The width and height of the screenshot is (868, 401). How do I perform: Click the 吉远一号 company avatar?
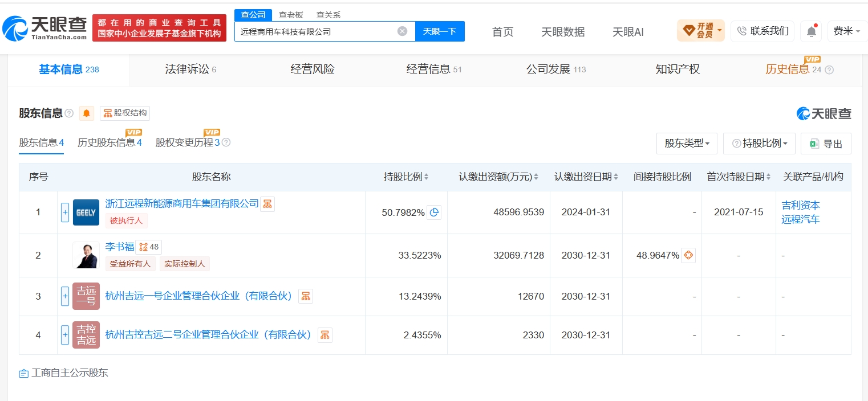click(x=86, y=296)
